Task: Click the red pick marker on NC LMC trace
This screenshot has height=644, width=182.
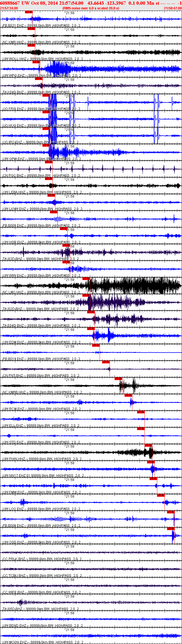Action: 86,279
